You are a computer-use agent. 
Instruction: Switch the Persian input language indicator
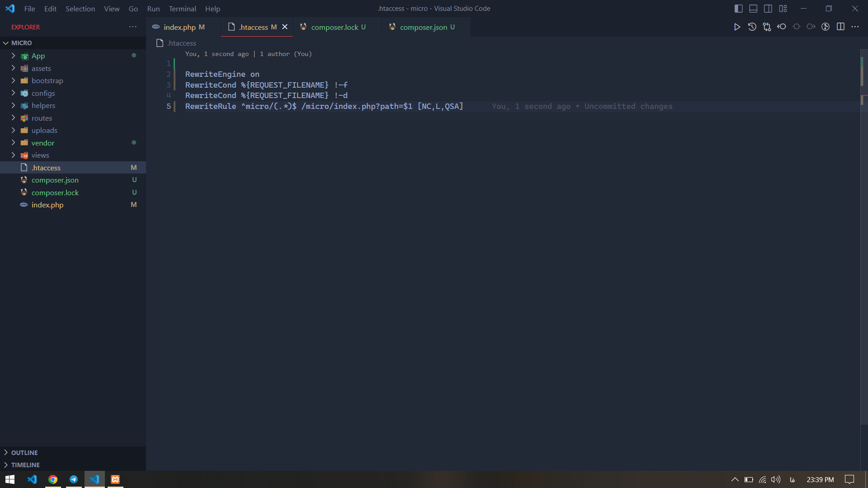tap(793, 479)
